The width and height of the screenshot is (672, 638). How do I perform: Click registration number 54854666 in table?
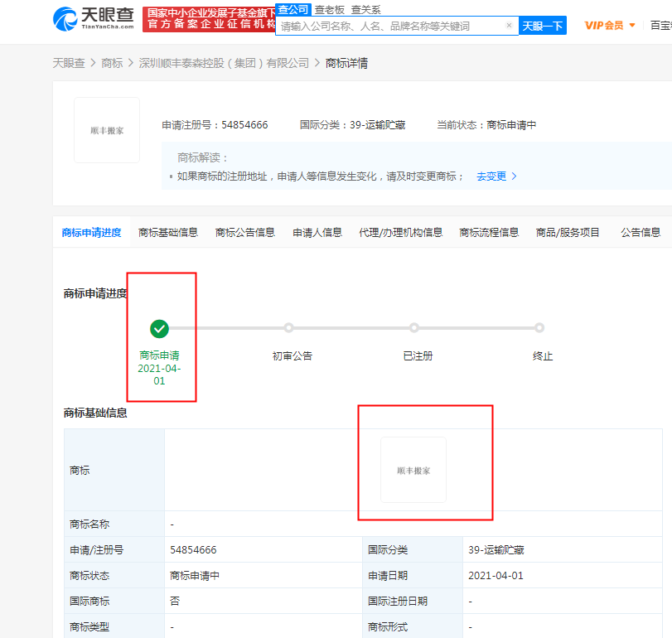[x=193, y=549]
